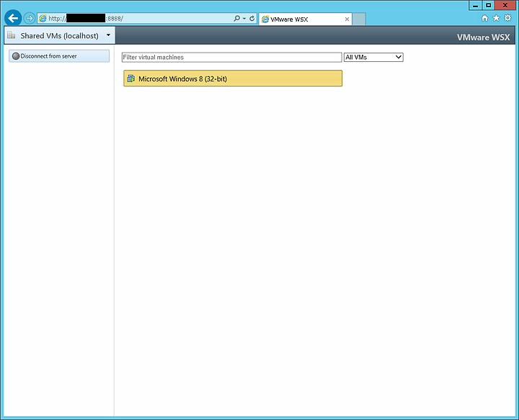Open the browser Tools gear icon
Screen dimensions: 519x420
point(507,18)
